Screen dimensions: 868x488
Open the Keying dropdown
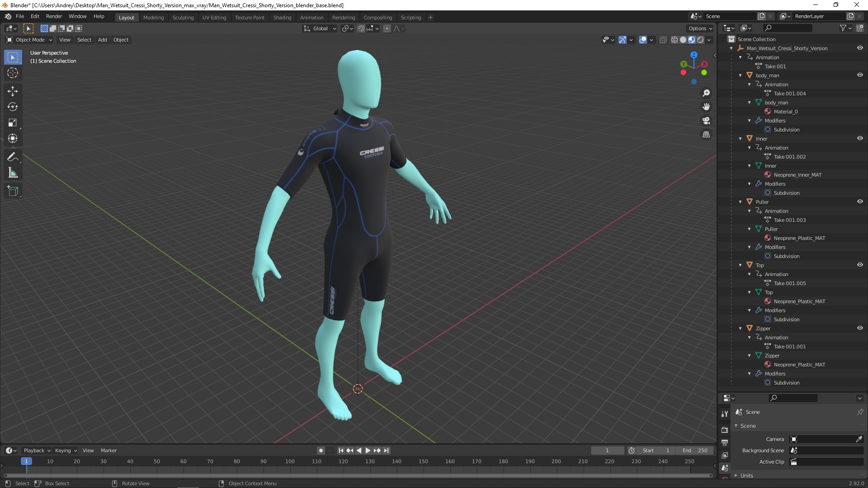point(66,450)
